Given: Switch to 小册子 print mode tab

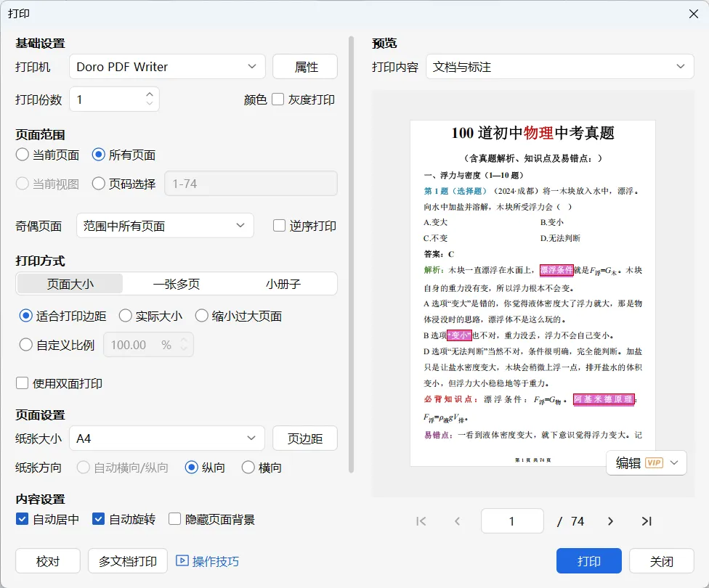Looking at the screenshot, I should [283, 284].
